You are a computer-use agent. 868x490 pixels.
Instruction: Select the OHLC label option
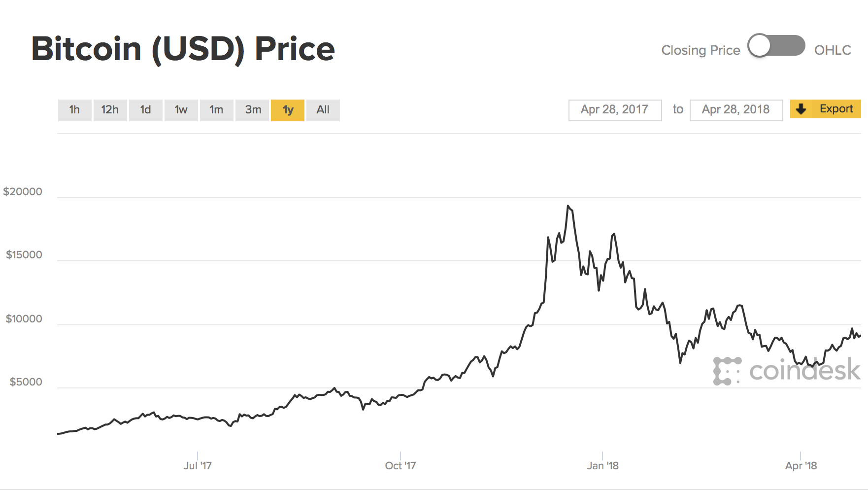point(833,50)
